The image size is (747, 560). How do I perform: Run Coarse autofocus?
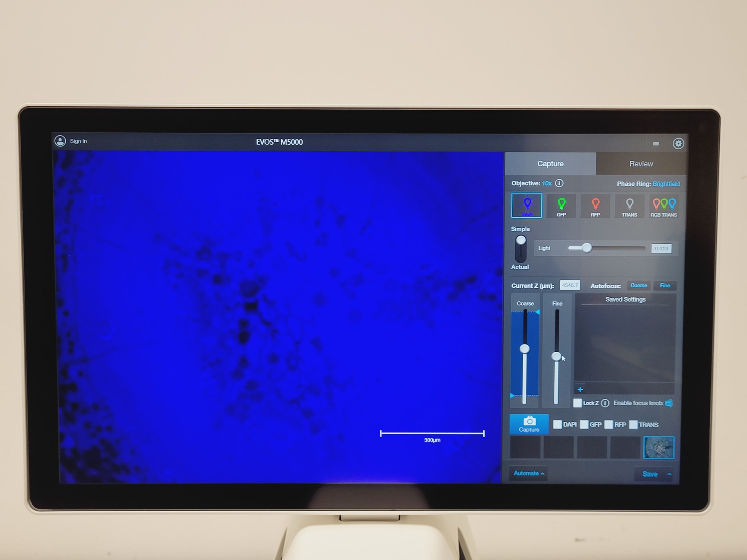pos(638,286)
